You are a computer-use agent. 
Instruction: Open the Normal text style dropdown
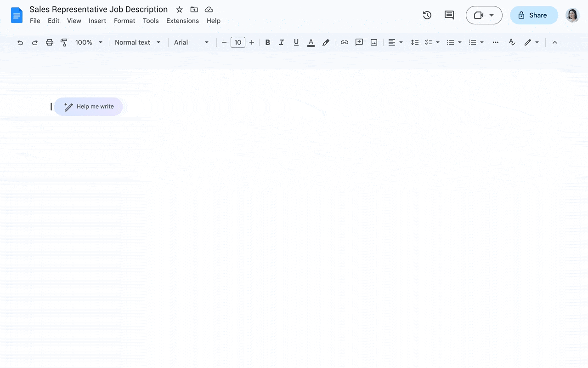[136, 42]
